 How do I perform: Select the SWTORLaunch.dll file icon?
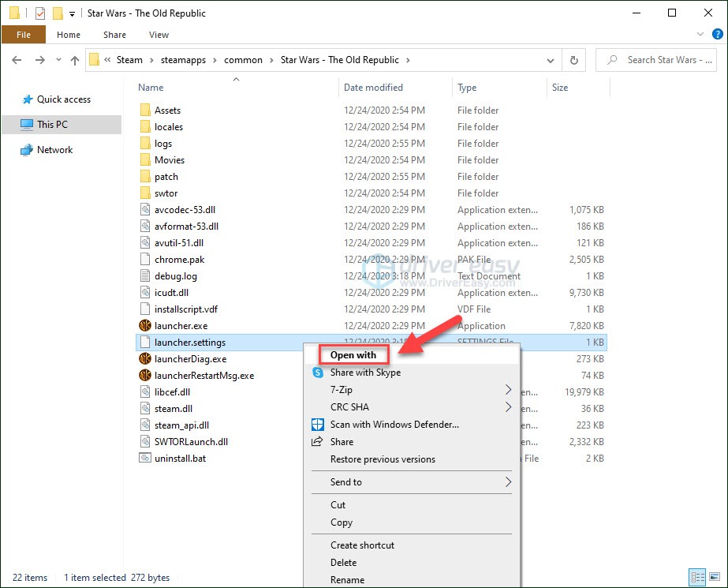145,442
